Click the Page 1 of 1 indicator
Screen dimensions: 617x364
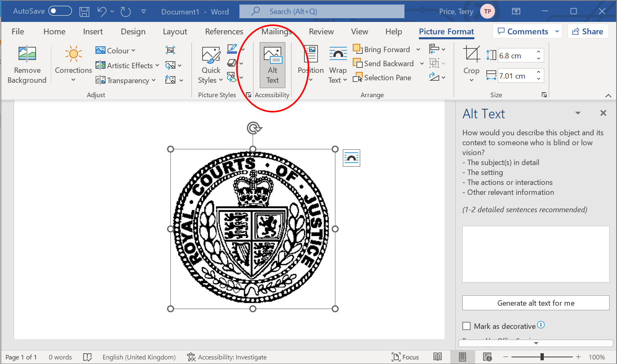click(21, 357)
